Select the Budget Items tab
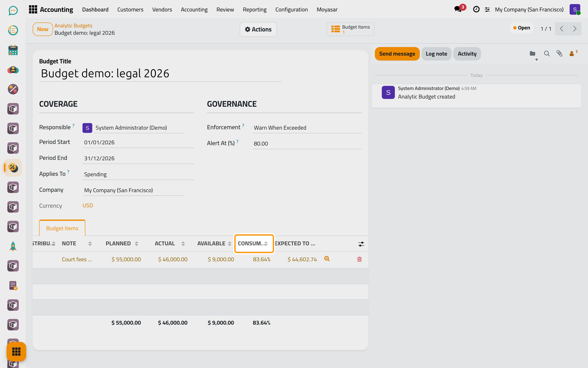Screen dimensions: 588x368 coord(62,228)
